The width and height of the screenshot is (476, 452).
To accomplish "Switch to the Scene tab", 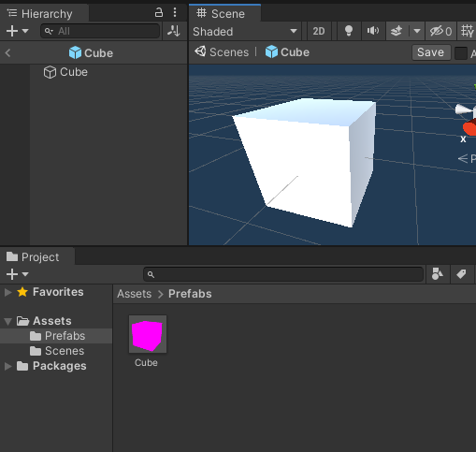I will pos(224,13).
